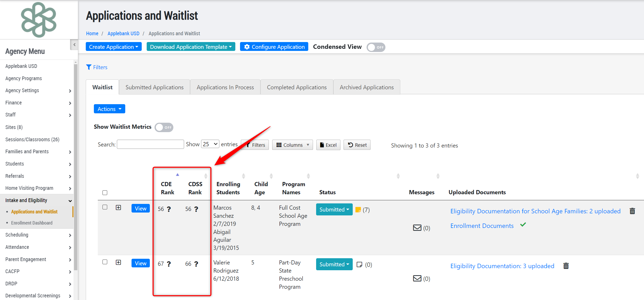The image size is (644, 300).
Task: Click trash icon for Marcos Sanchez row
Action: pyautogui.click(x=632, y=211)
